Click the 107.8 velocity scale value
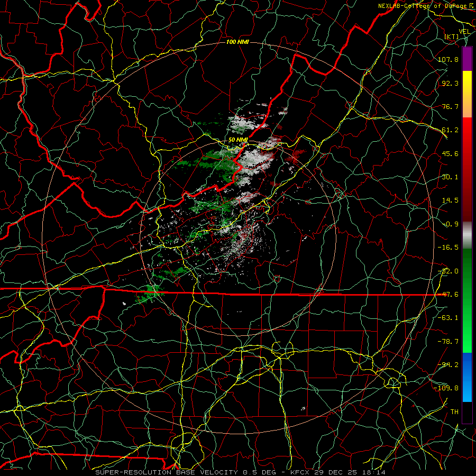Image resolution: width=476 pixels, height=476 pixels. (448, 59)
